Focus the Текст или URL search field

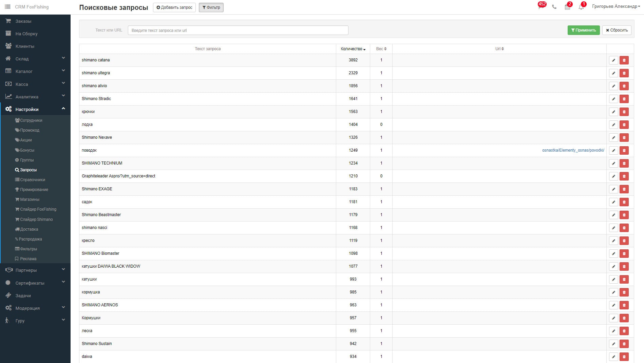coord(238,30)
